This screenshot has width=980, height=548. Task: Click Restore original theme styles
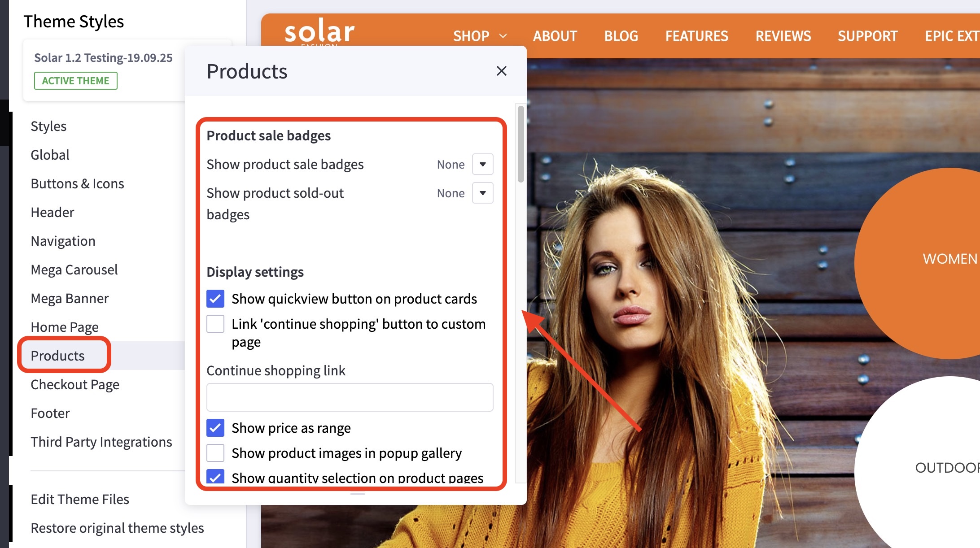[x=117, y=528]
